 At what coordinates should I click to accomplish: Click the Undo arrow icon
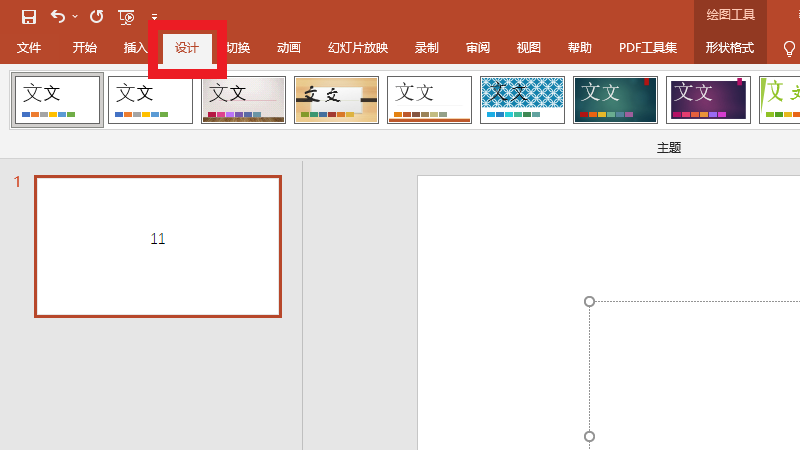[58, 16]
